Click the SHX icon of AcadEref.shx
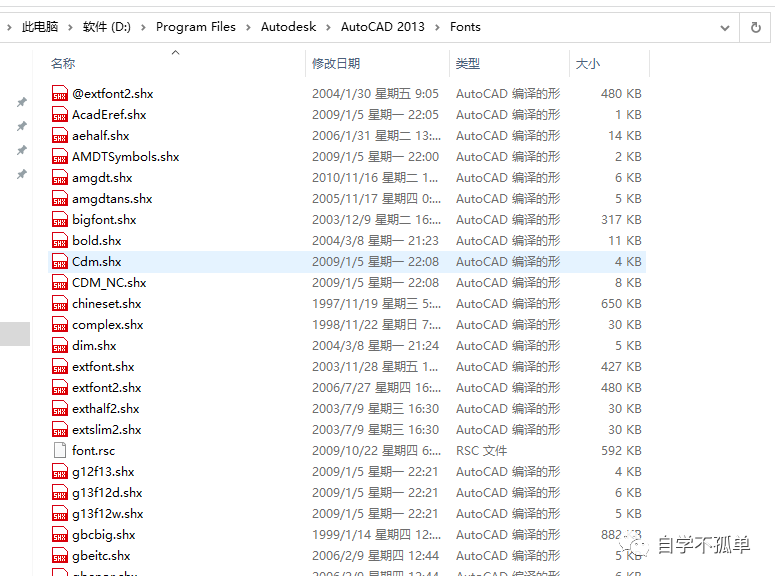Viewport: 775px width, 578px height. point(60,115)
